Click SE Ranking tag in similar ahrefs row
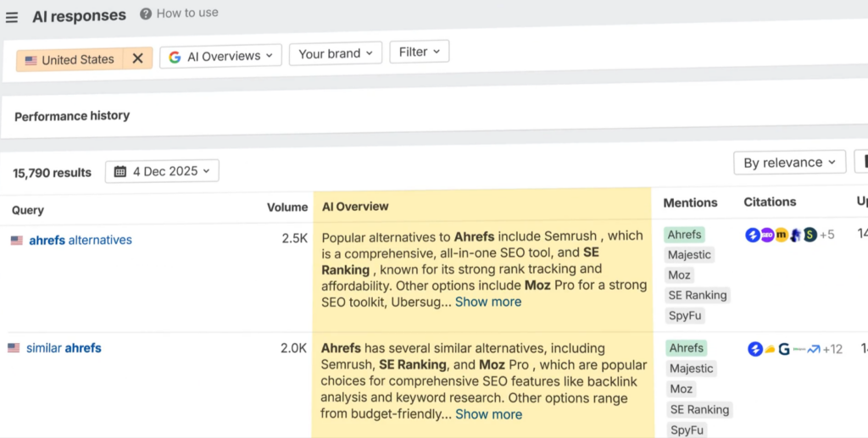Viewport: 868px width, 438px height. [x=699, y=410]
